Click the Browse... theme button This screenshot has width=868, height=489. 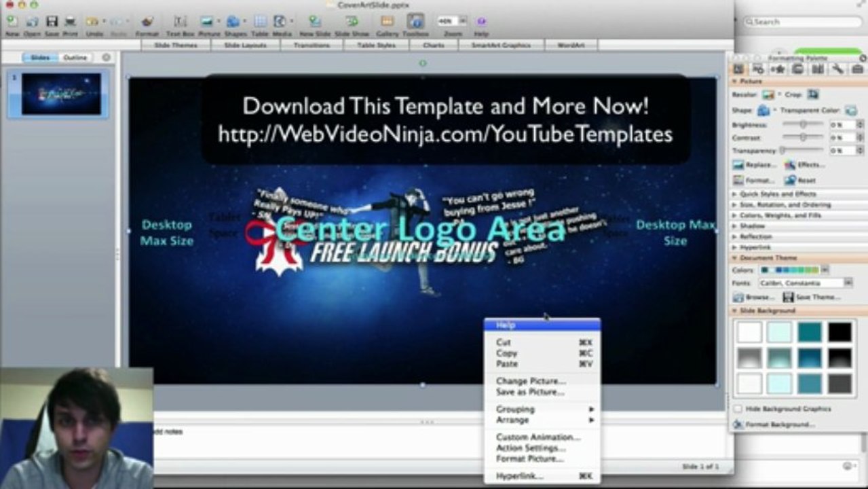tap(754, 297)
